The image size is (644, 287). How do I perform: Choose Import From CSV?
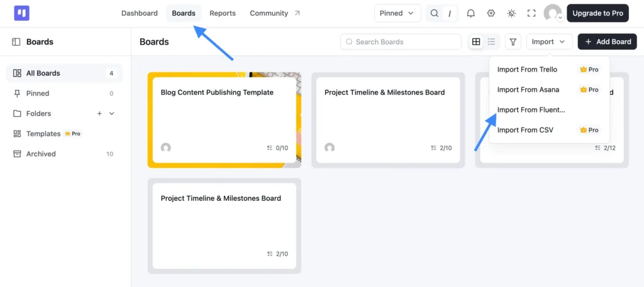(x=549, y=130)
